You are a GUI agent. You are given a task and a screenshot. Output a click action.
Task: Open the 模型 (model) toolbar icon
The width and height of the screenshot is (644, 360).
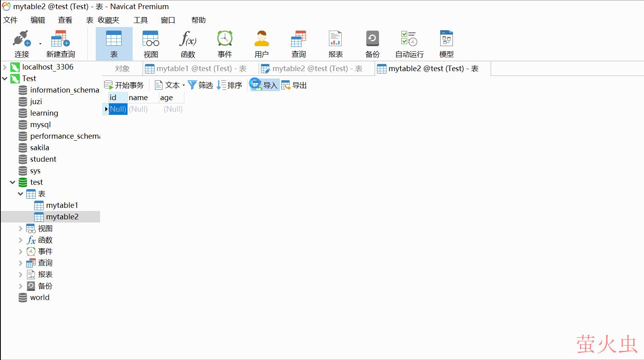click(x=446, y=44)
